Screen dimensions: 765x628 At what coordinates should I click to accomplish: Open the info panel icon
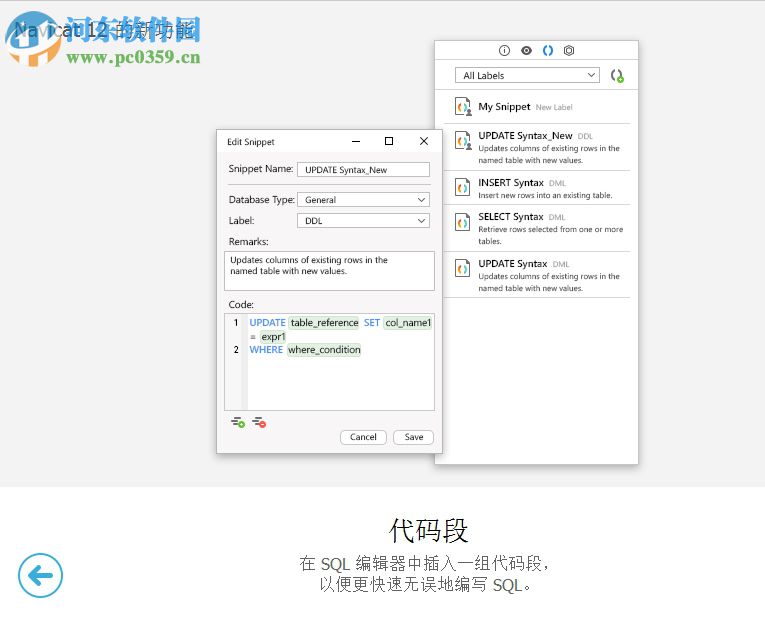[x=504, y=50]
